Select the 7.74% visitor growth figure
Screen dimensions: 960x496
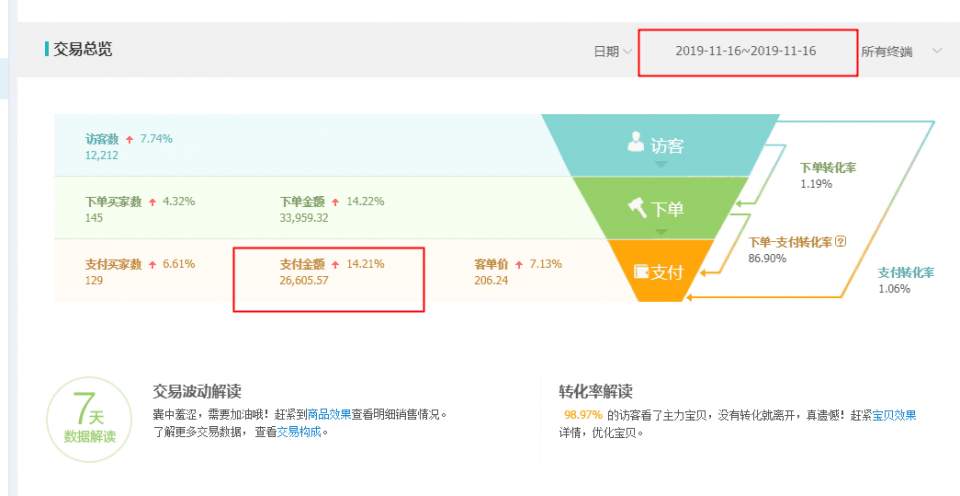156,139
